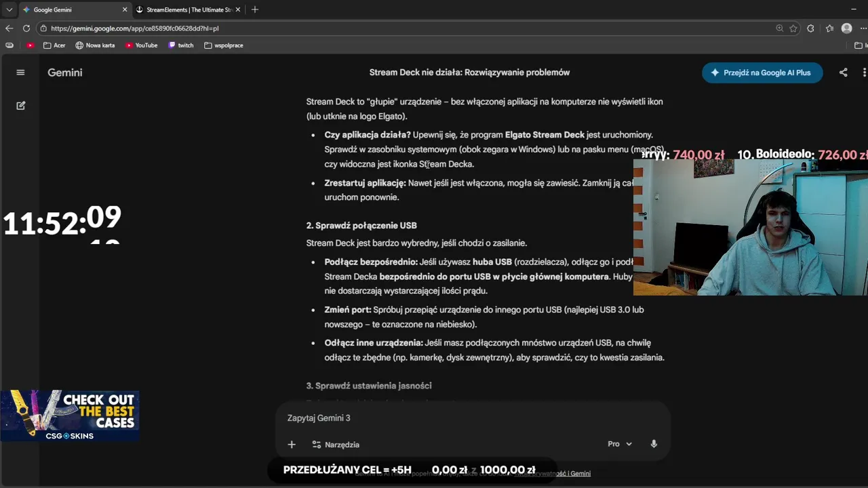Click the privacy link ending with i Gemini
The image size is (868, 488).
[x=553, y=473]
